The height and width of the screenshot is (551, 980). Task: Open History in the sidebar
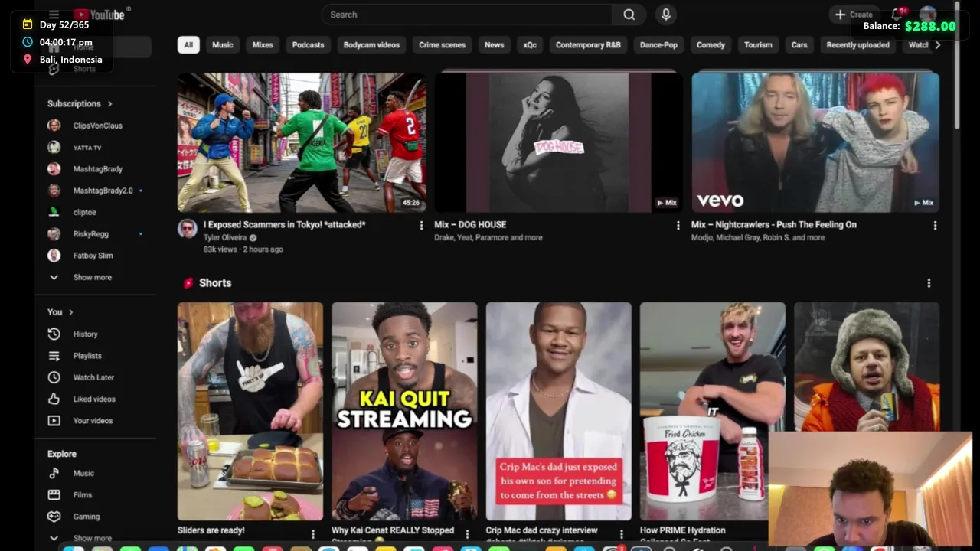click(85, 334)
